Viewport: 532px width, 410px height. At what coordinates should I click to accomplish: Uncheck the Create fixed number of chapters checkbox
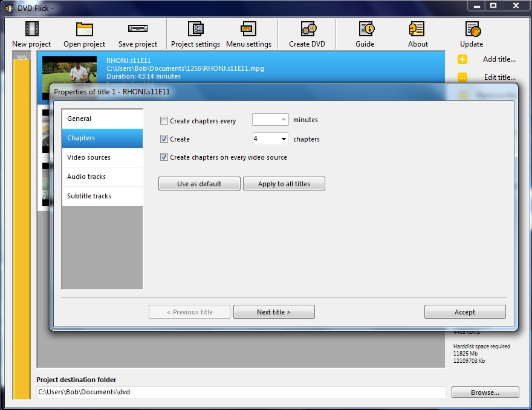point(164,139)
